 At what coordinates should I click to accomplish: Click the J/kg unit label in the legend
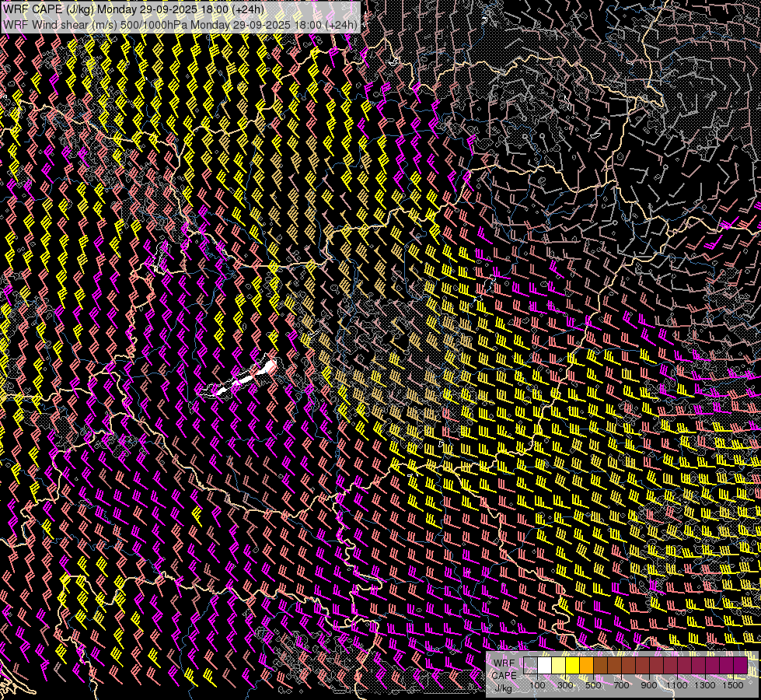[503, 688]
